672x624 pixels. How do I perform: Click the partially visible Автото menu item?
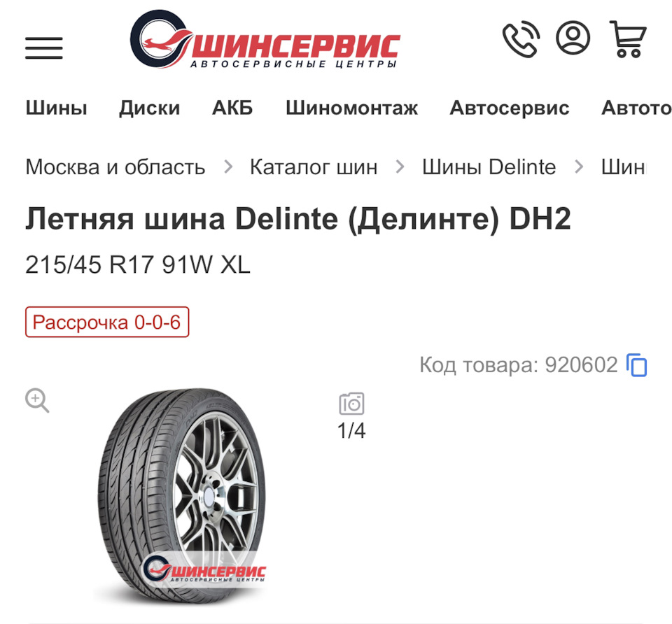tap(636, 108)
